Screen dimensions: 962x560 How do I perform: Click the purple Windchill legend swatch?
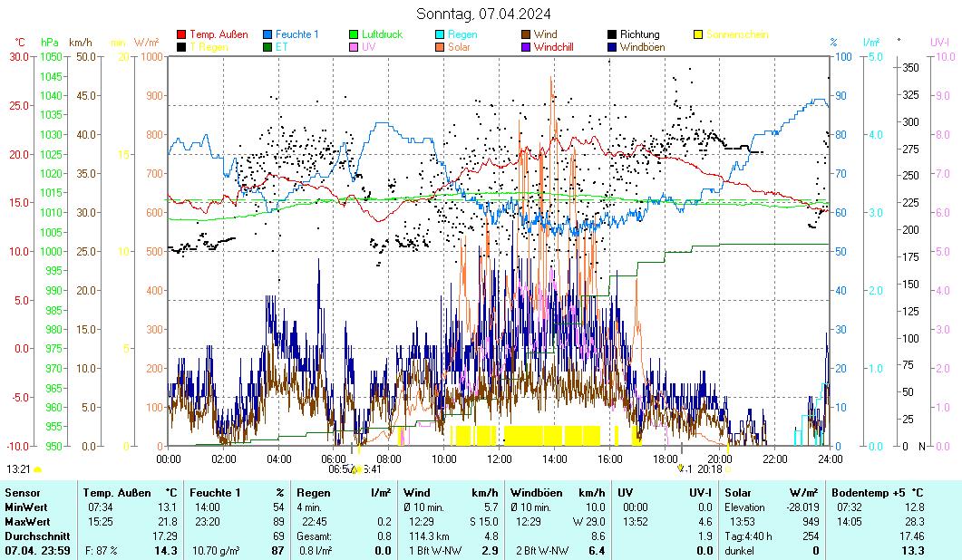pos(526,47)
